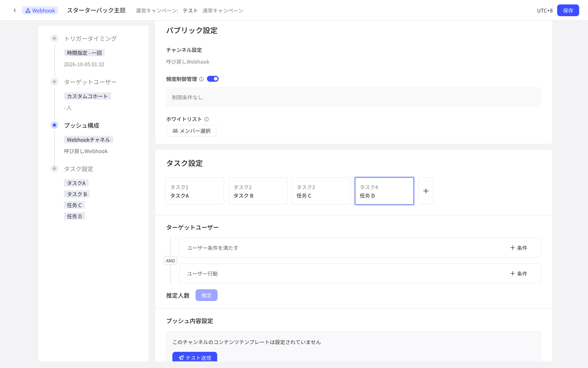Add condition to ユーザー条件を満たす row
The image size is (588, 368).
point(519,248)
